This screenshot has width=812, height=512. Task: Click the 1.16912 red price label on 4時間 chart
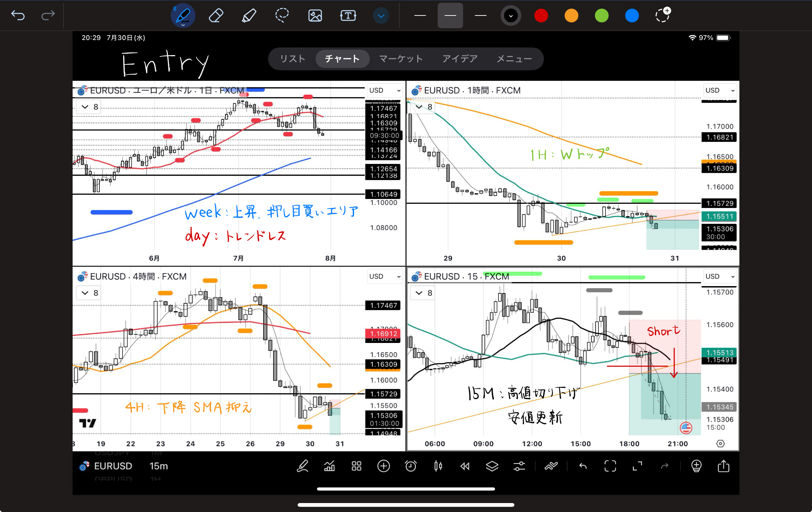[x=383, y=333]
